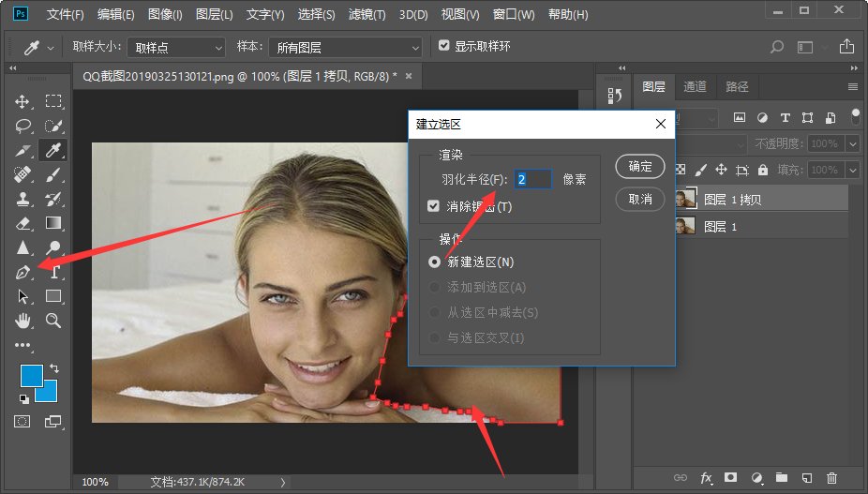
Task: Open the 选择(S) menu
Action: click(316, 14)
